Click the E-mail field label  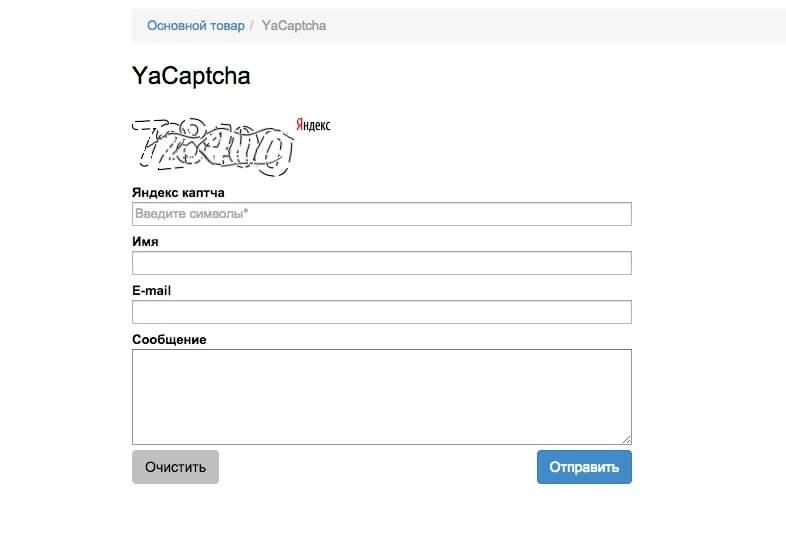[x=152, y=291]
